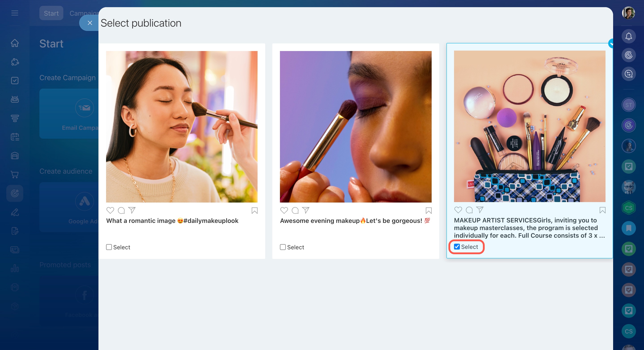Open notifications bell in right sidebar
Screen dimensions: 644x350
click(x=628, y=36)
